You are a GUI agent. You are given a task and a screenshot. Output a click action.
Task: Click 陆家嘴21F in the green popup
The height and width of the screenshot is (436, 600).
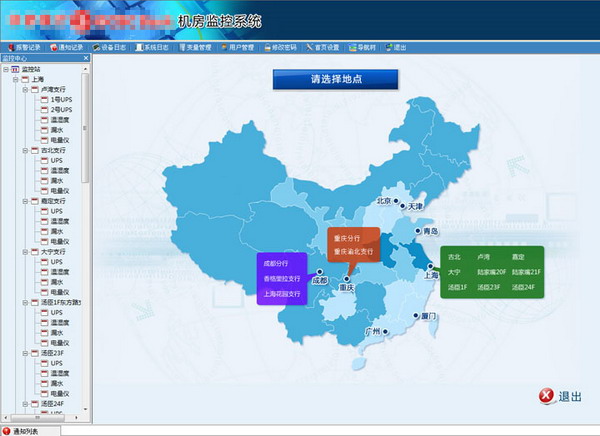523,271
